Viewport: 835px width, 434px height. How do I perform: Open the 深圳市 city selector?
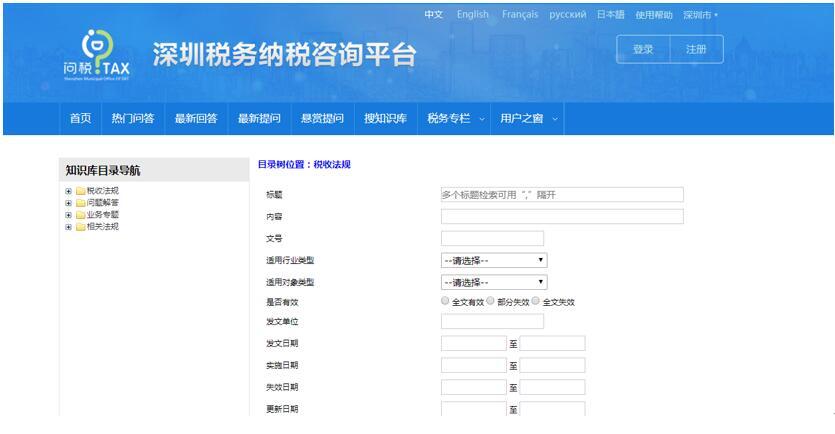pos(700,15)
